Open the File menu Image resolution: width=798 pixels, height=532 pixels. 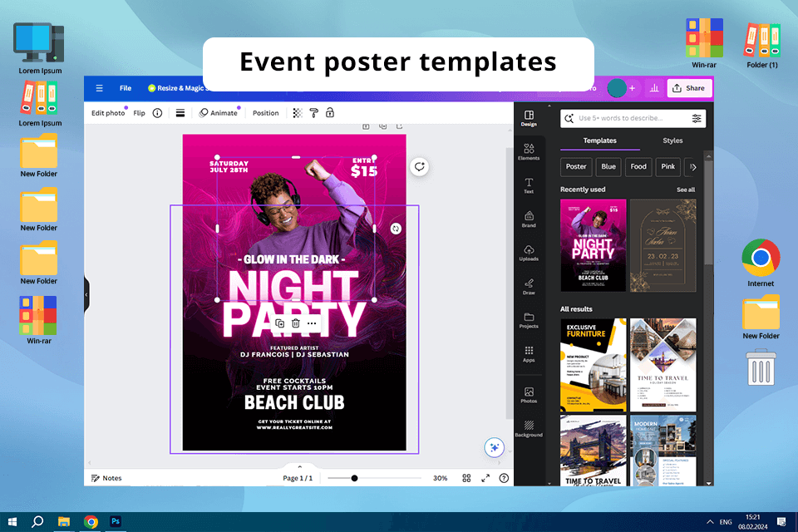point(126,88)
